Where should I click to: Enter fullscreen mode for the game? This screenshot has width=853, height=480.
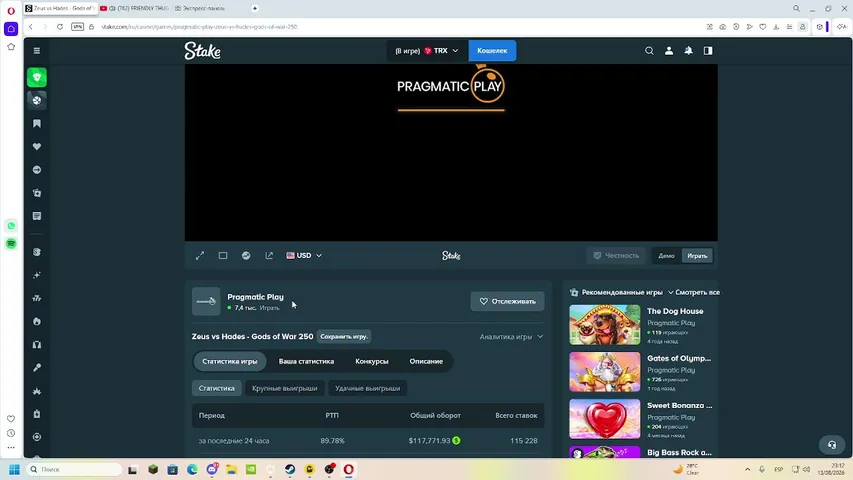pyautogui.click(x=200, y=255)
